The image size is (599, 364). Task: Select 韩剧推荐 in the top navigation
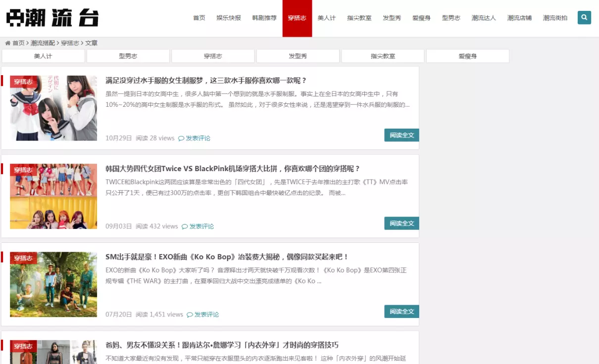(264, 18)
